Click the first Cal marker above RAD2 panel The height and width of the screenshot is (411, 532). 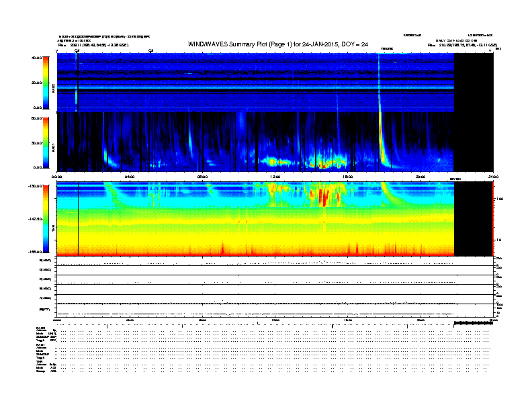77,50
